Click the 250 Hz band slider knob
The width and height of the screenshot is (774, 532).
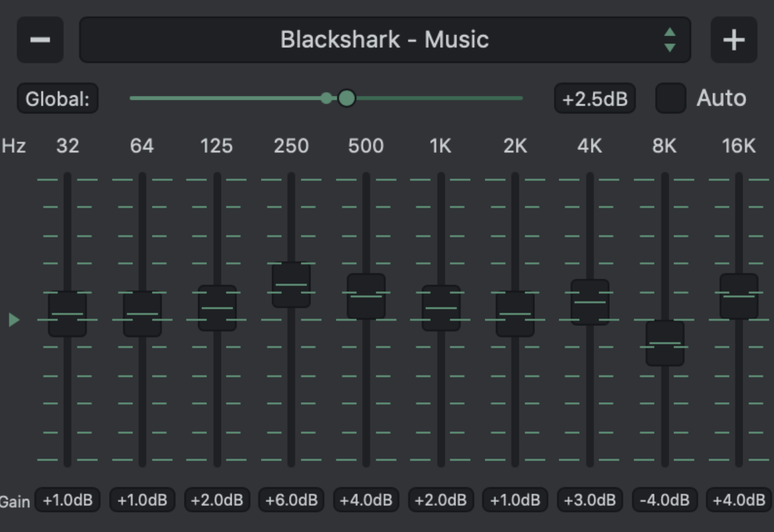coord(291,285)
